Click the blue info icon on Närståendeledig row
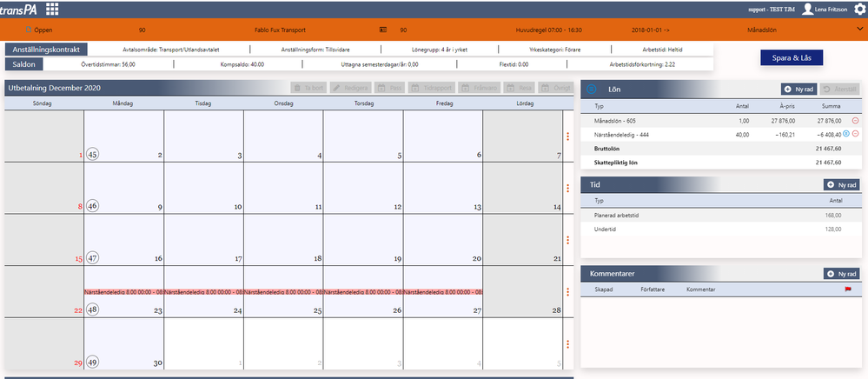Screen dimensions: 868x379 (846, 134)
